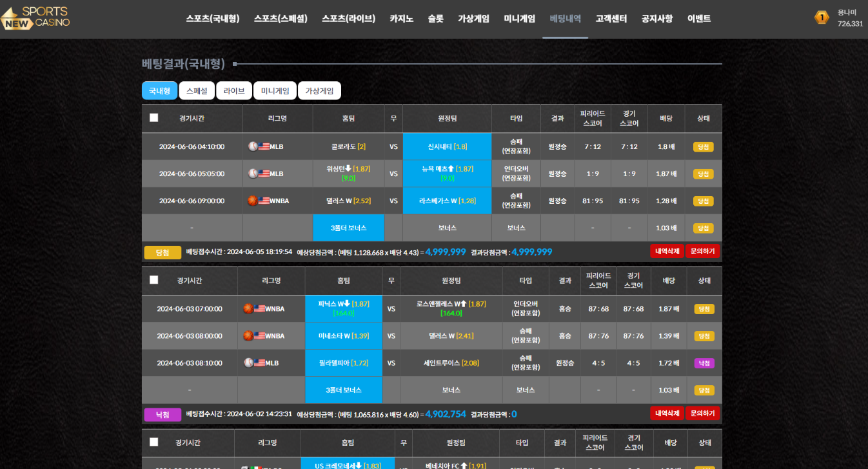Click basketball icon in Dallas W WNBA row
This screenshot has height=469, width=868.
coord(252,201)
